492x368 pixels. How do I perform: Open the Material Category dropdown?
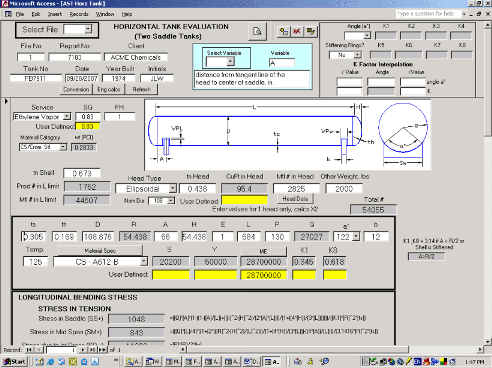pyautogui.click(x=63, y=147)
